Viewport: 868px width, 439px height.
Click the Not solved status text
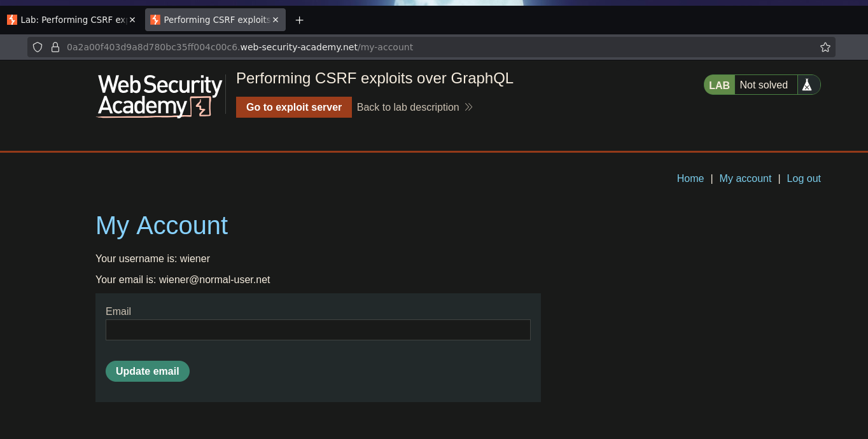(764, 85)
